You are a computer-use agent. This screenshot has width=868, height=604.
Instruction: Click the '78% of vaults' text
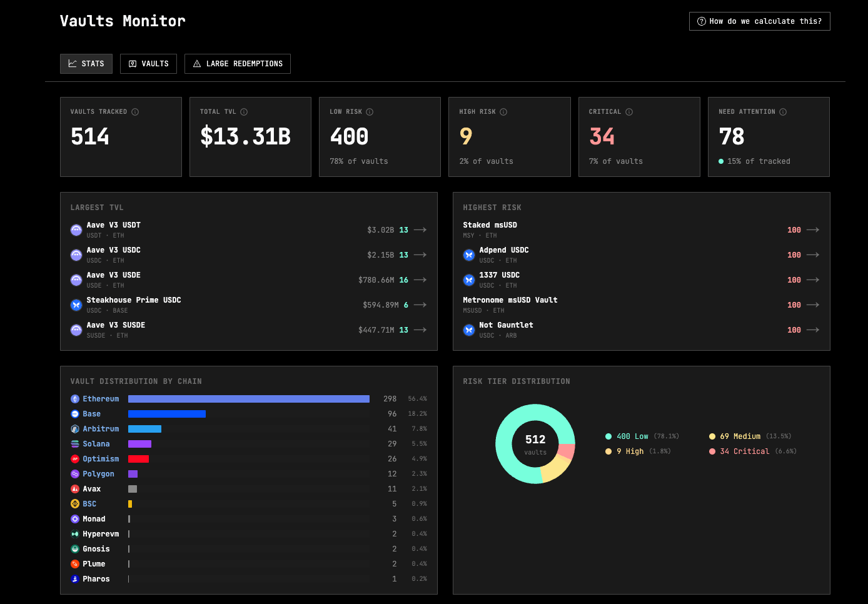(x=359, y=161)
